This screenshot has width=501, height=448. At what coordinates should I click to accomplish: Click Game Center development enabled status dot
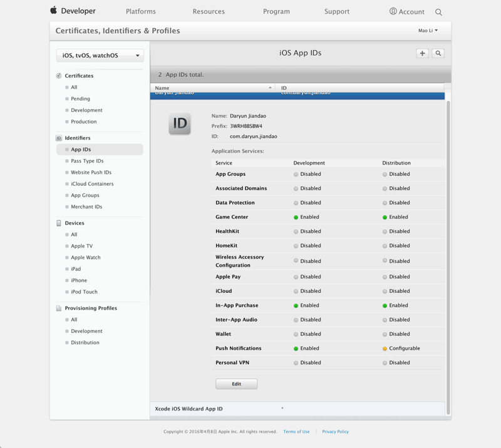(296, 217)
